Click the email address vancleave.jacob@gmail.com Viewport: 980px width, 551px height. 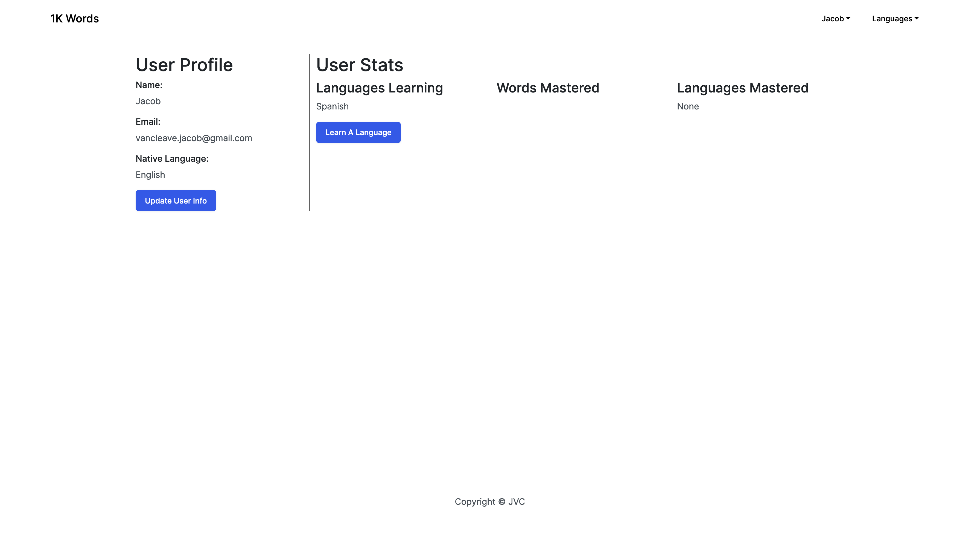194,138
